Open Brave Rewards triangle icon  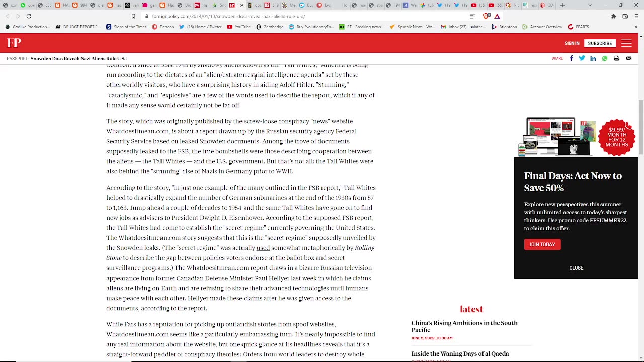497,16
